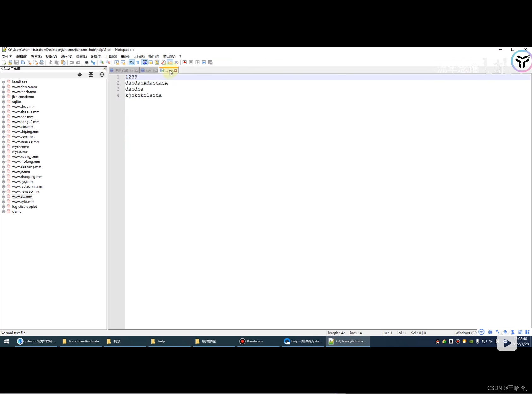532x394 pixels.
Task: Open the Windows Start menu
Action: 7,341
